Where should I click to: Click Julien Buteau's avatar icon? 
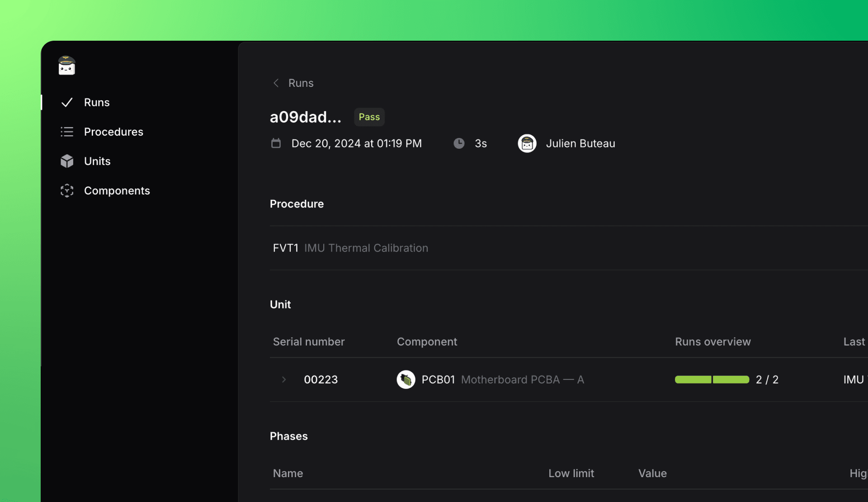pos(527,143)
